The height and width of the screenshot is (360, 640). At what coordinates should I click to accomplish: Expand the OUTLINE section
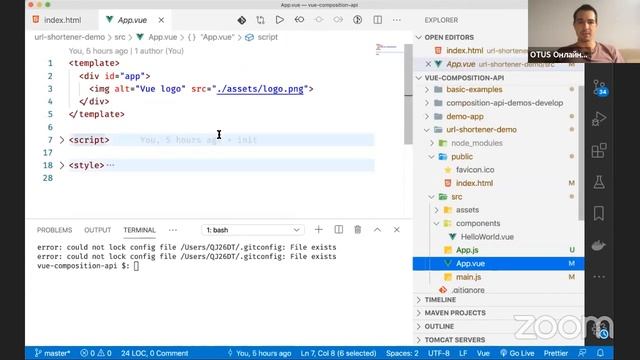tap(439, 327)
